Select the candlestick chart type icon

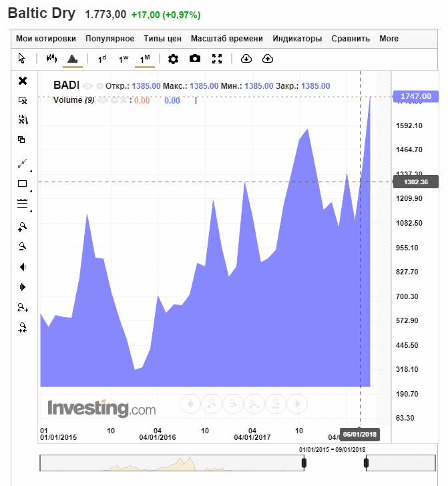(51, 59)
